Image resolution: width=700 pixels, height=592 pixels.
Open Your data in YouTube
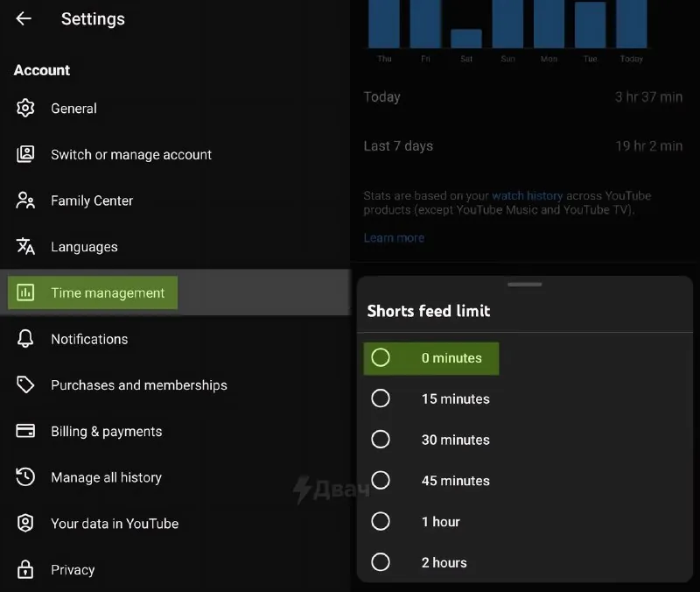click(x=176, y=523)
